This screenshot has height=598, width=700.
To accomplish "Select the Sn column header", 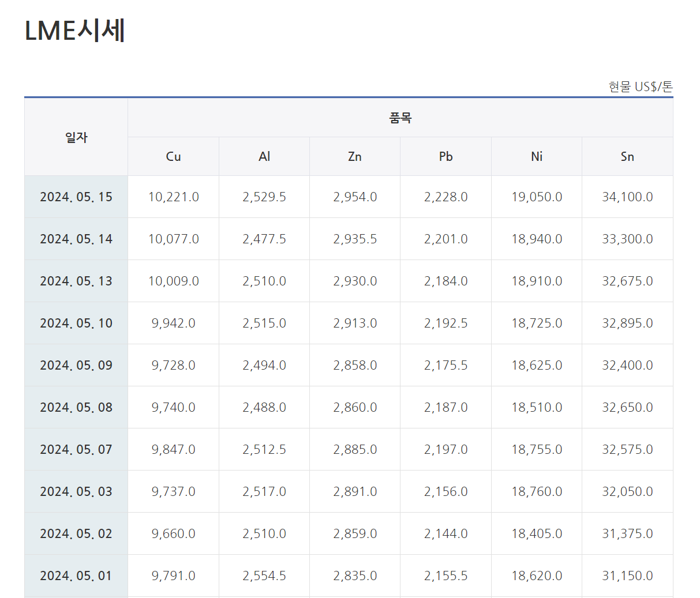I will pyautogui.click(x=627, y=156).
